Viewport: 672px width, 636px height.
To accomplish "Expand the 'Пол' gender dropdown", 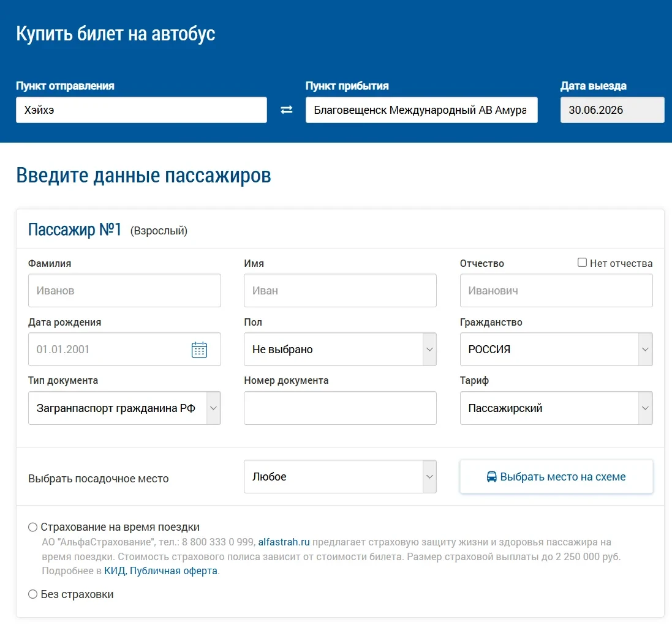I will [340, 349].
